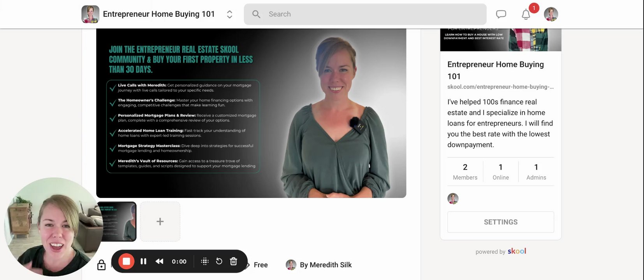Pause the screen recording
This screenshot has height=280, width=644.
[143, 261]
